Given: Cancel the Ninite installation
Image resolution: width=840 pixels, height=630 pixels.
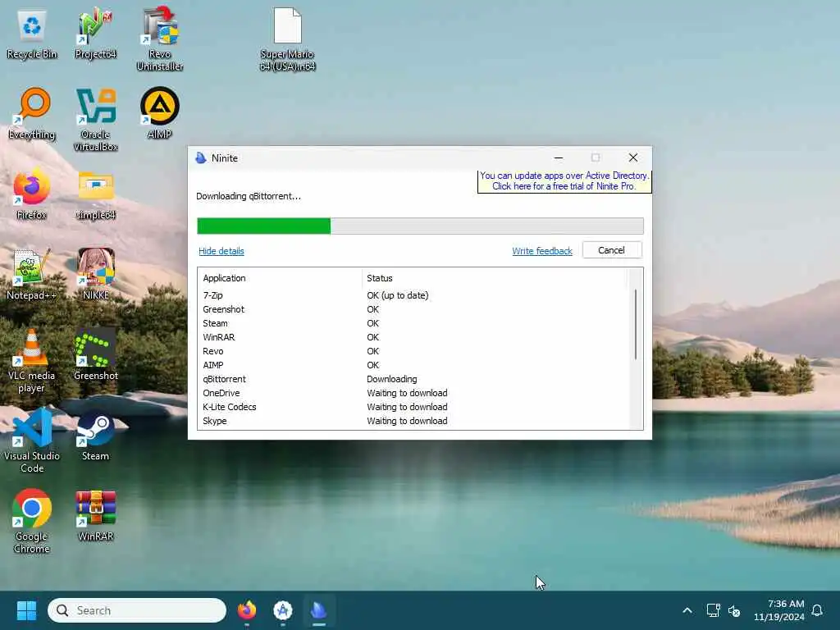Looking at the screenshot, I should click(x=611, y=250).
